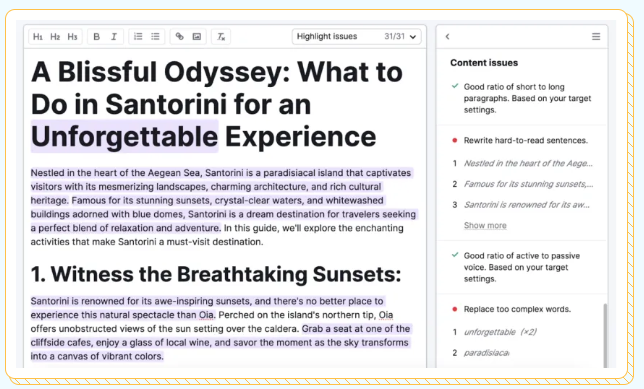The width and height of the screenshot is (644, 389).
Task: Click the heading '1. Witness the Breathtaking Sunsets:'
Action: (216, 274)
